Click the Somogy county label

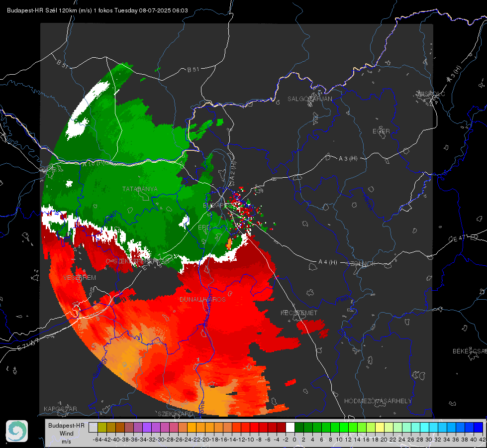(x=100, y=367)
